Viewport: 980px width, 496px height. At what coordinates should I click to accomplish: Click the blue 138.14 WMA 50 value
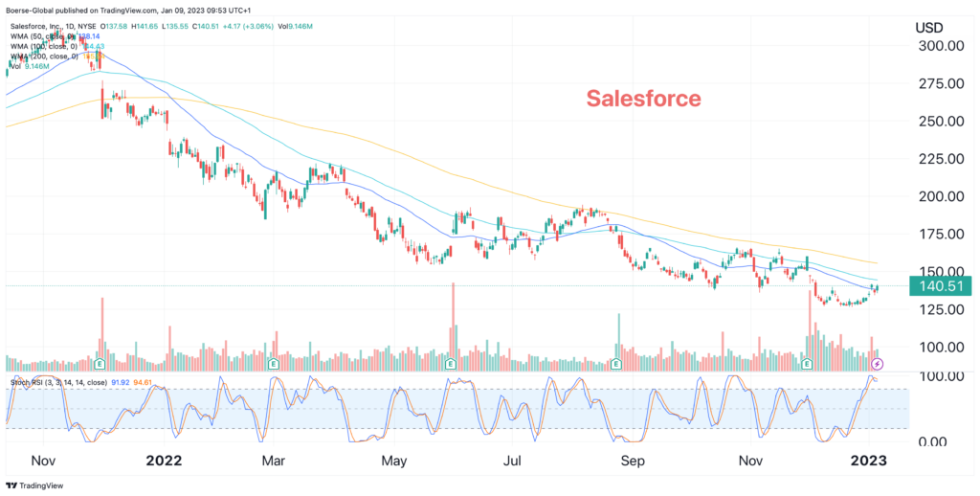pyautogui.click(x=90, y=36)
